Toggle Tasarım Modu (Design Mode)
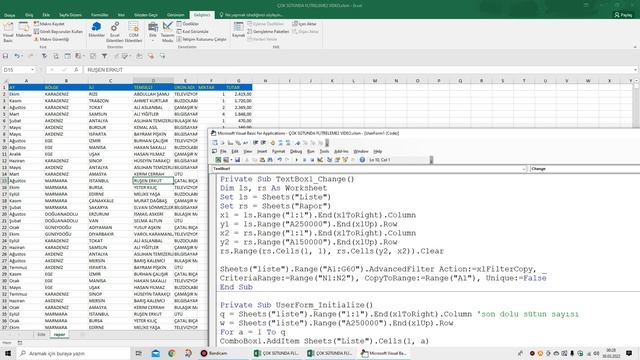The height and width of the screenshot is (360, 640). point(167,32)
